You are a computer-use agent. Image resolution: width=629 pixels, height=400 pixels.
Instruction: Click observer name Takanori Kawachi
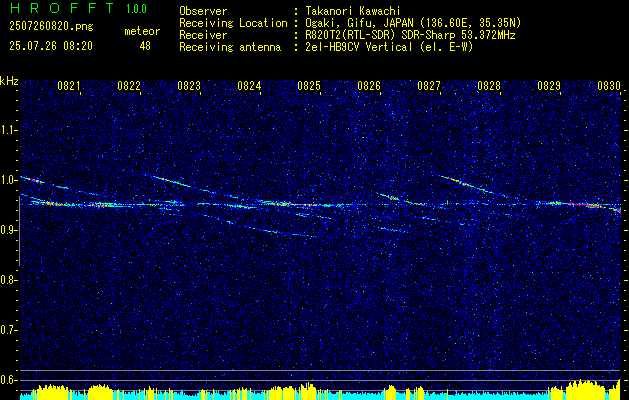click(x=351, y=11)
